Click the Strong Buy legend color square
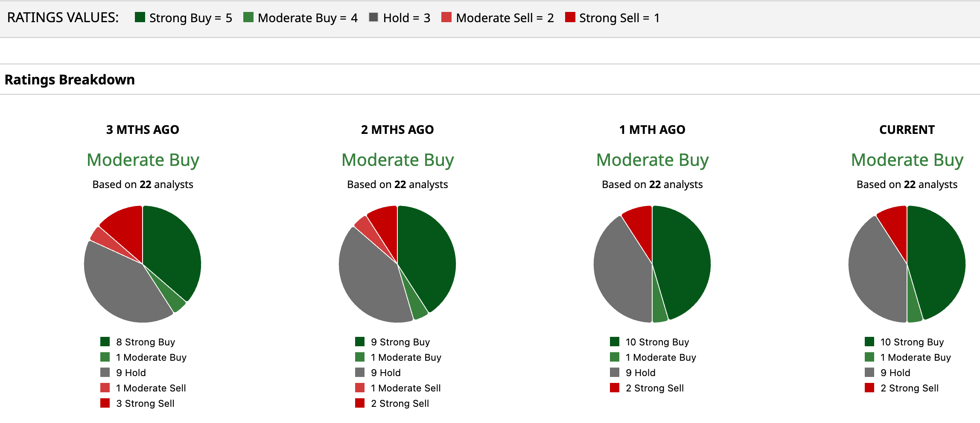 [140, 17]
